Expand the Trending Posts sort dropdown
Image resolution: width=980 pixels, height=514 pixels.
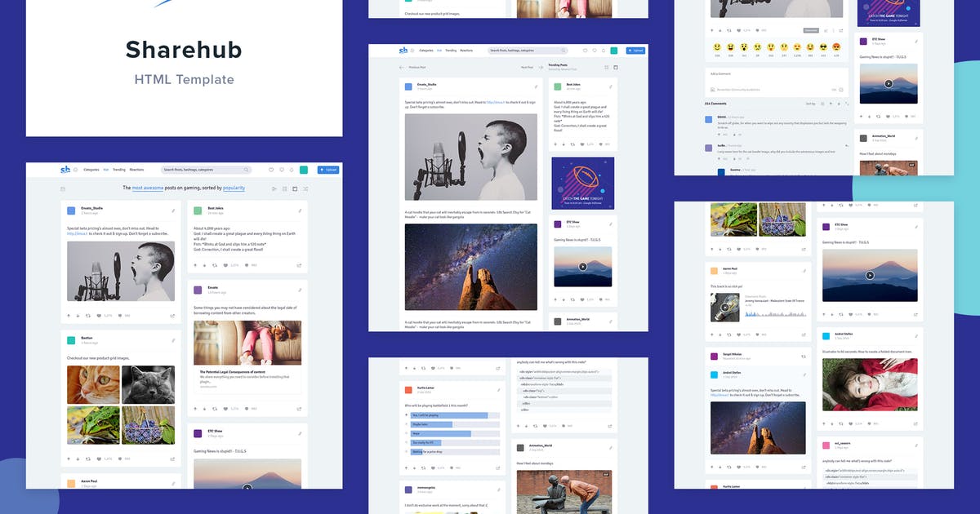click(x=563, y=69)
